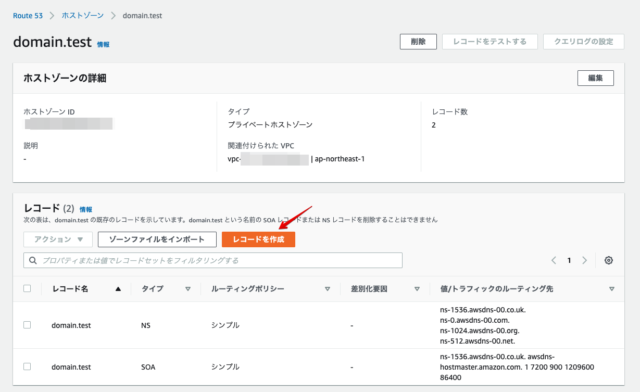Sort by タイプ column arrow
Screen dimensions: 640x392
point(188,289)
